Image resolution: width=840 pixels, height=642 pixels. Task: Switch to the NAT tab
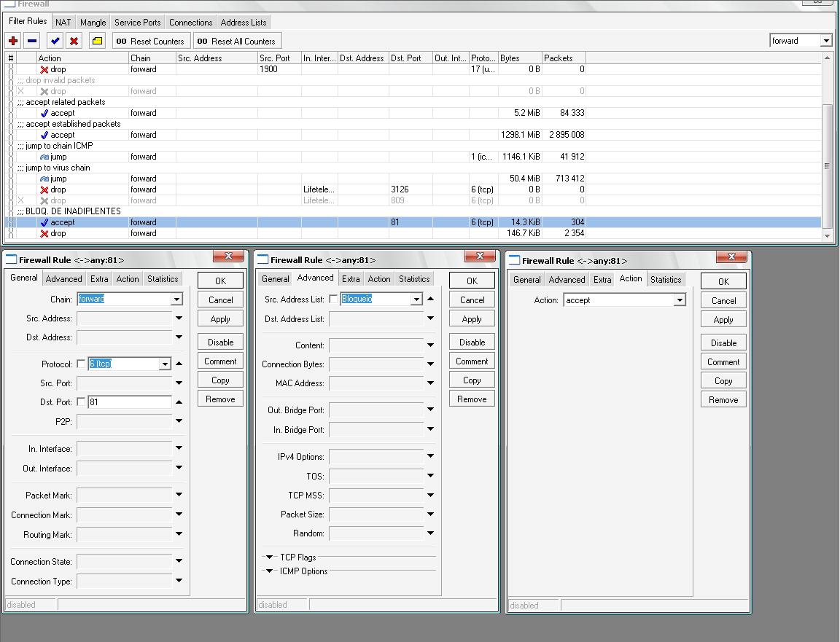(63, 23)
